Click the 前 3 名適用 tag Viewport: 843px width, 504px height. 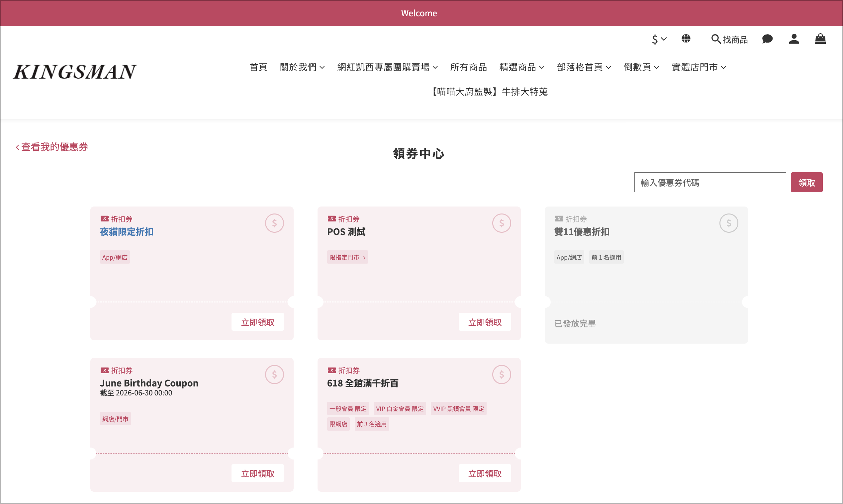coord(372,424)
